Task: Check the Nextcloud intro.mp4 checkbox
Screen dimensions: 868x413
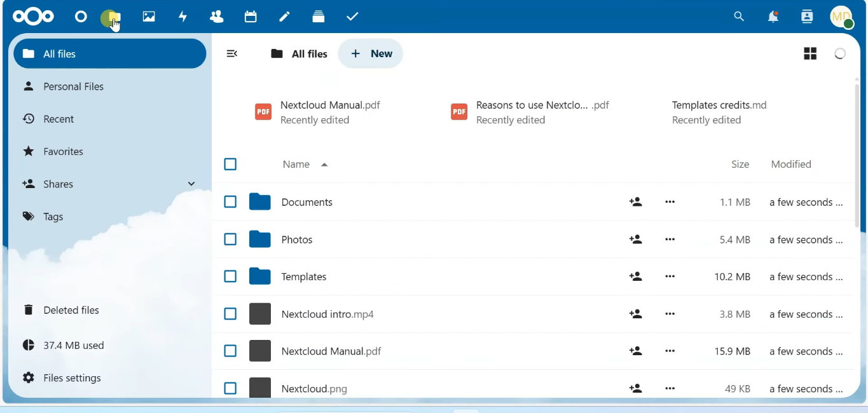Action: (230, 315)
